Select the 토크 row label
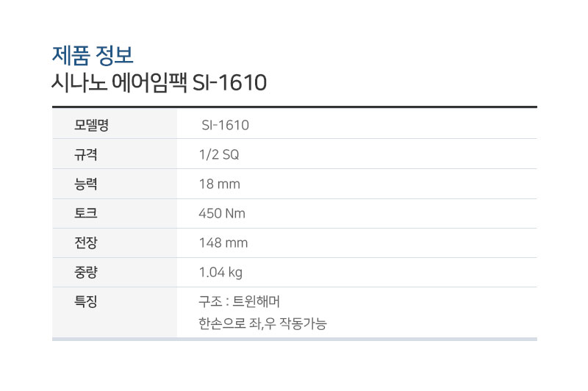Viewport: 588px width, 391px height. point(86,213)
